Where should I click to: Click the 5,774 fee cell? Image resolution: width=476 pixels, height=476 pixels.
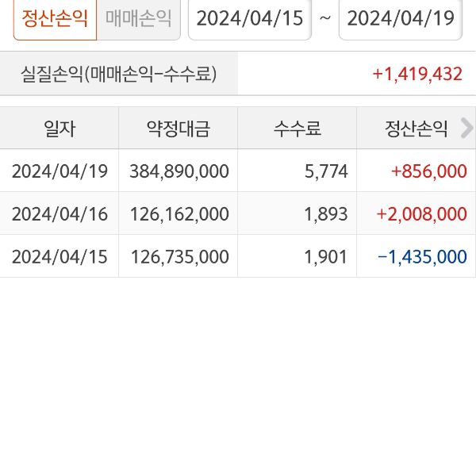(327, 171)
